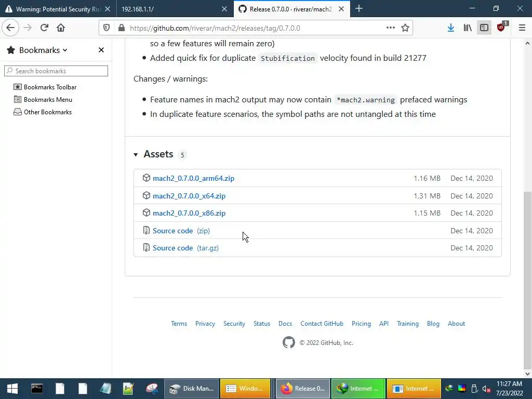Click the site security padlock icon
The height and width of the screenshot is (399, 532).
(x=122, y=28)
